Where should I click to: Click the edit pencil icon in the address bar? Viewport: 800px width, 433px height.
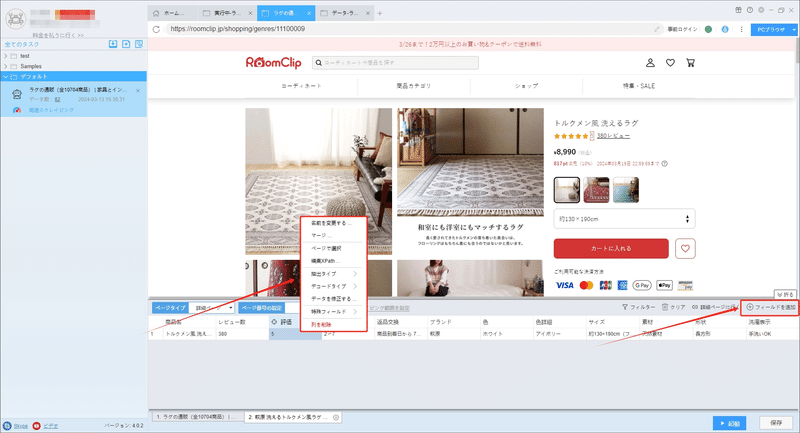[x=657, y=29]
